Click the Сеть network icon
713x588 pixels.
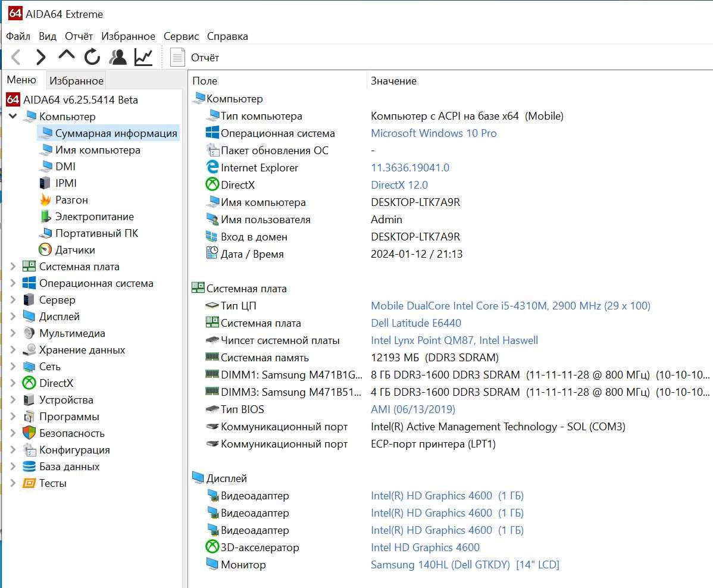coord(29,367)
